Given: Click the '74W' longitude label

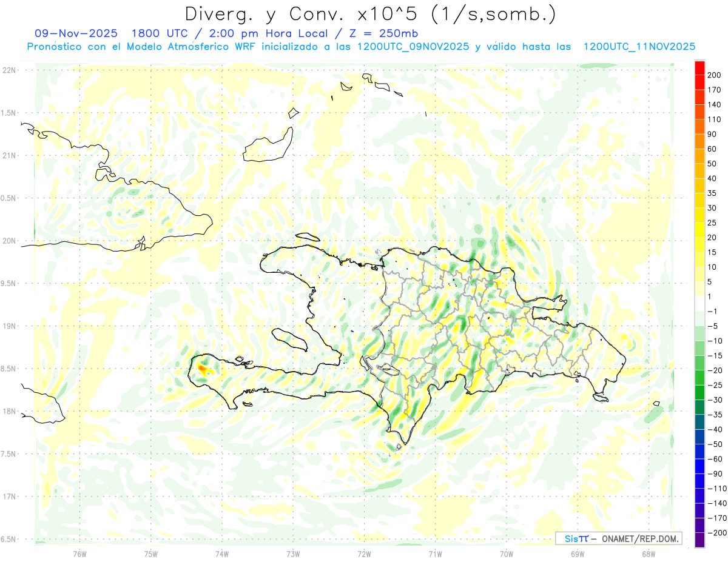Looking at the screenshot, I should pyautogui.click(x=222, y=553).
